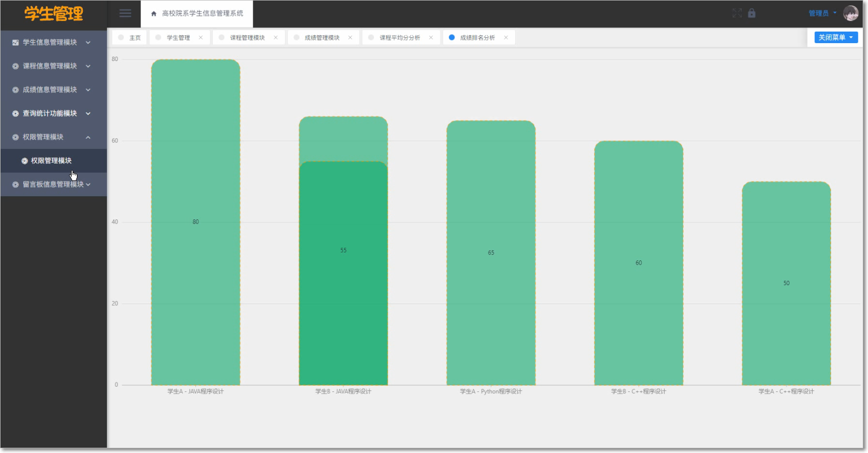The image size is (868, 453).
Task: Expand 留言板信息管理模块 chevron
Action: pyautogui.click(x=88, y=185)
